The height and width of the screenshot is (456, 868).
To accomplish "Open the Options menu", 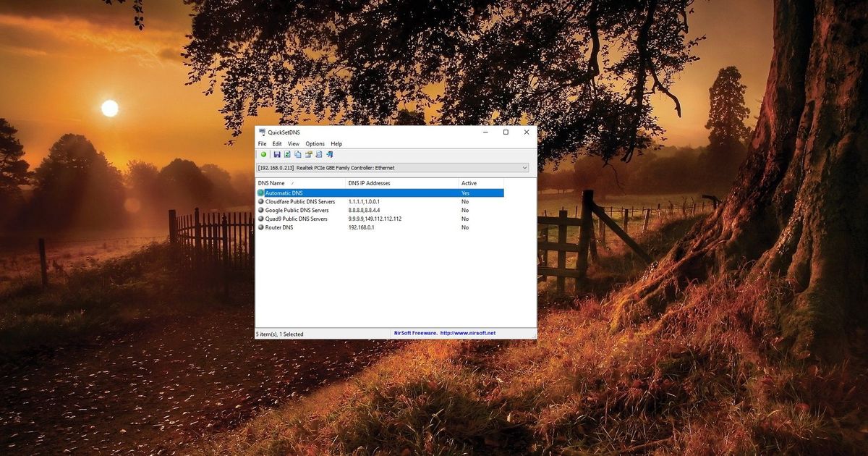I will [315, 143].
